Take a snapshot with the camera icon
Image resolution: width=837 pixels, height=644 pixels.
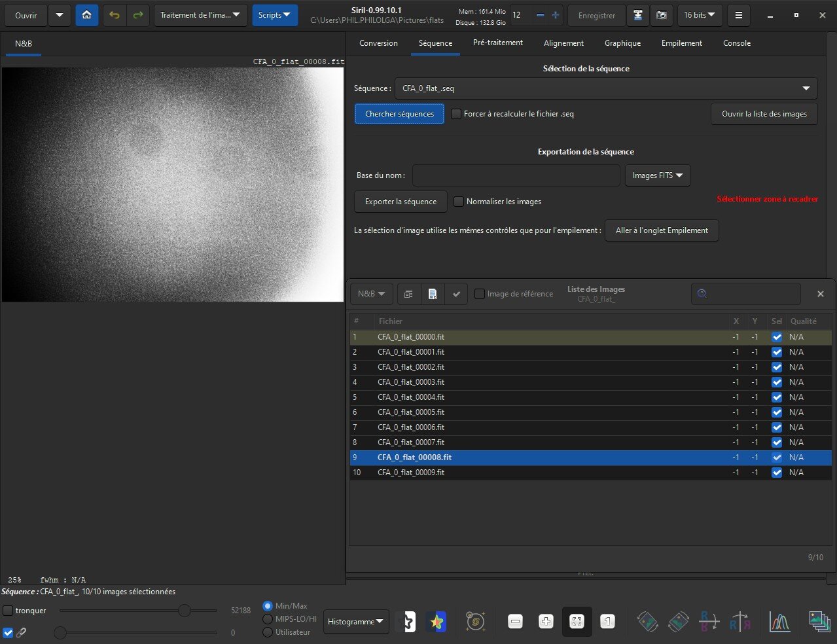click(x=662, y=15)
